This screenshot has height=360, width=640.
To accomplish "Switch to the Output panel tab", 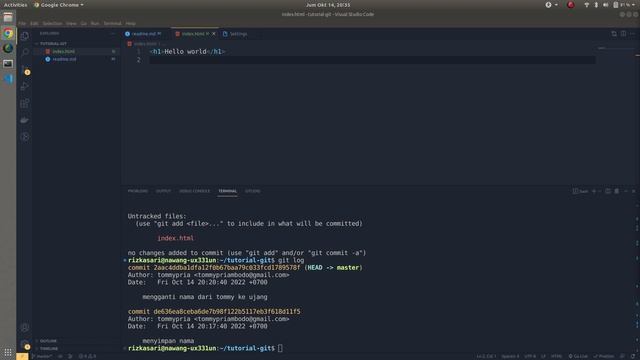I will click(x=163, y=191).
